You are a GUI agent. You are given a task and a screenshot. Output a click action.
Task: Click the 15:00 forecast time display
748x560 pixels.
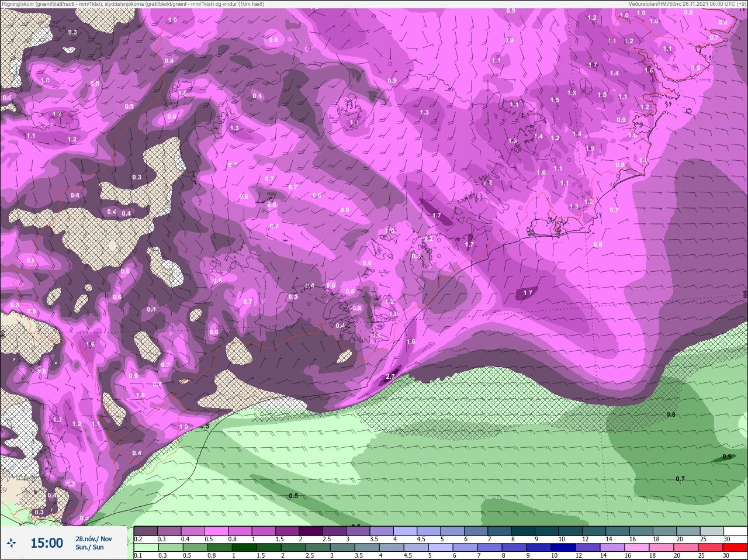(47, 543)
